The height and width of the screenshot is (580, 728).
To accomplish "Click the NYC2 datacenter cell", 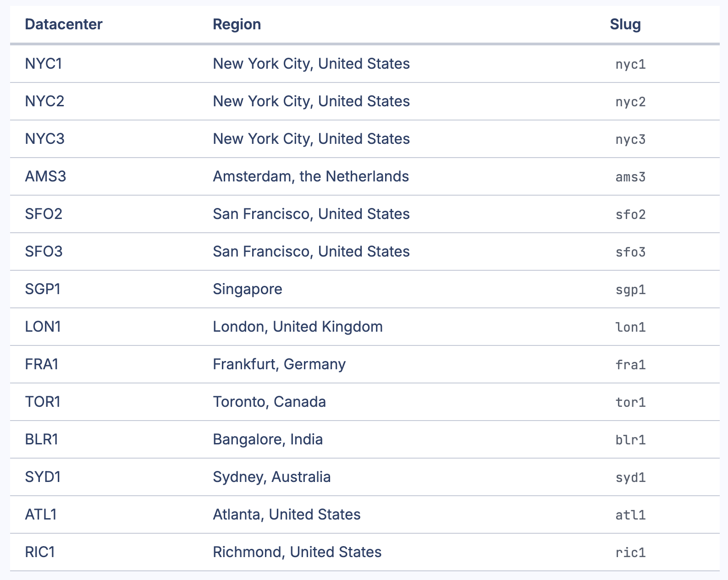I will [44, 101].
